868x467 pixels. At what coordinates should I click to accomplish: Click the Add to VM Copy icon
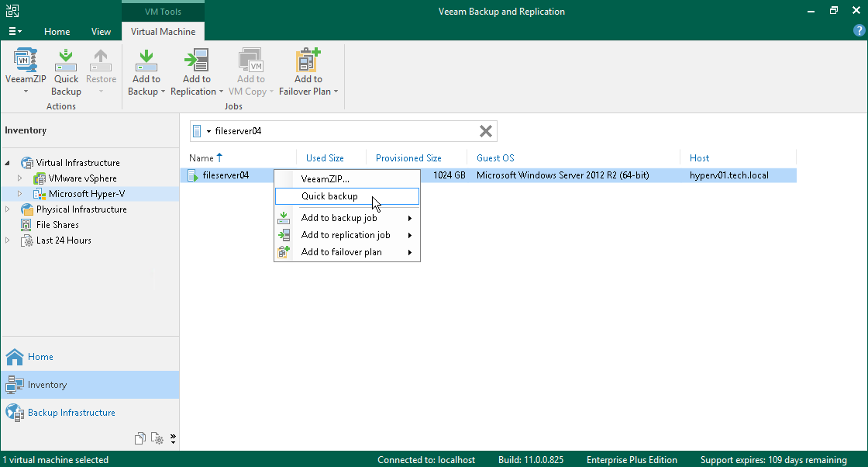[251, 60]
